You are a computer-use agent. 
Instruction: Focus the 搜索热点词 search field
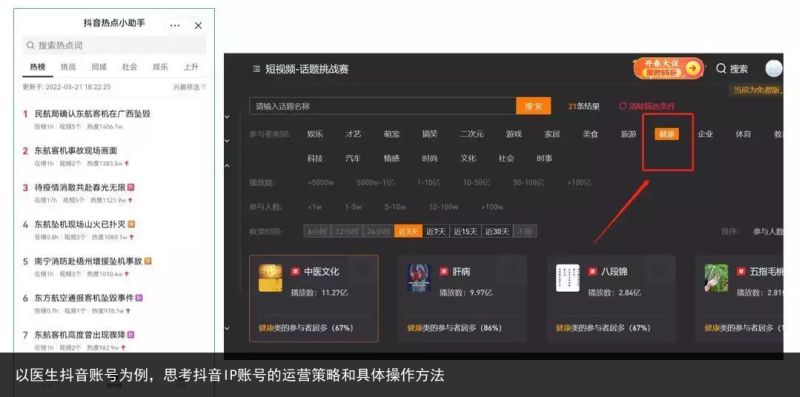(114, 45)
